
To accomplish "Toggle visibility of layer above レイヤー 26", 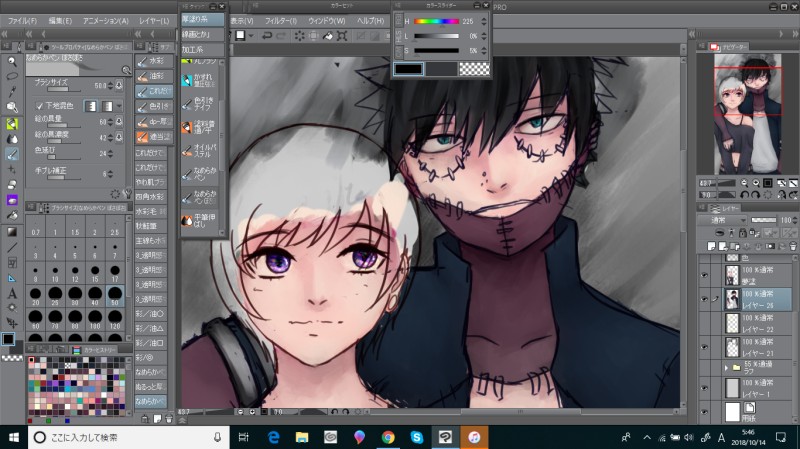I will 705,276.
